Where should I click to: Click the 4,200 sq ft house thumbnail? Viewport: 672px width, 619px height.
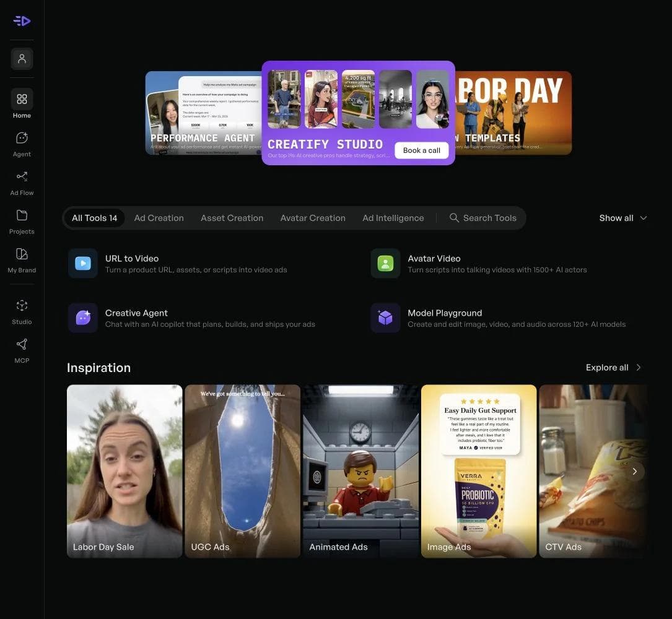click(358, 100)
